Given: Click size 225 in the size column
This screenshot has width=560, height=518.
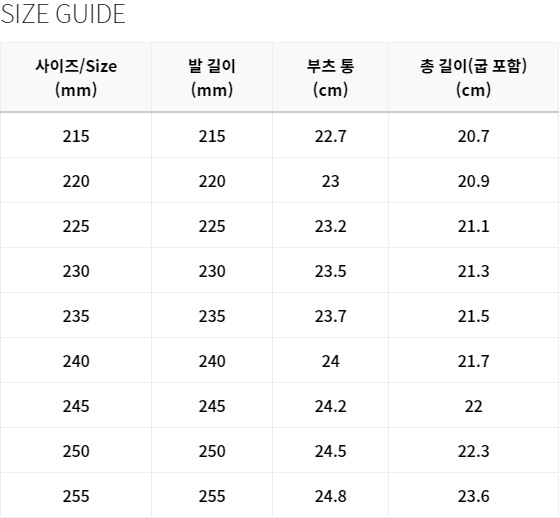Looking at the screenshot, I should tap(76, 226).
